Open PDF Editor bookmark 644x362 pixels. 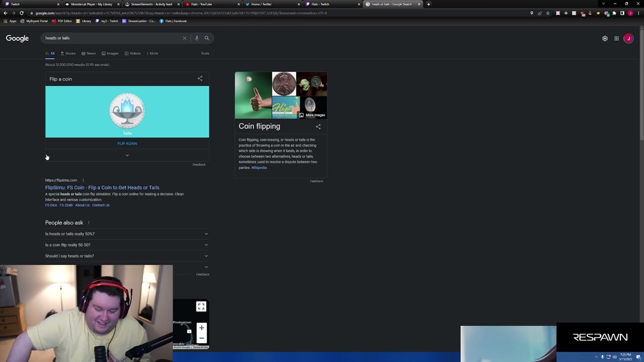point(62,21)
